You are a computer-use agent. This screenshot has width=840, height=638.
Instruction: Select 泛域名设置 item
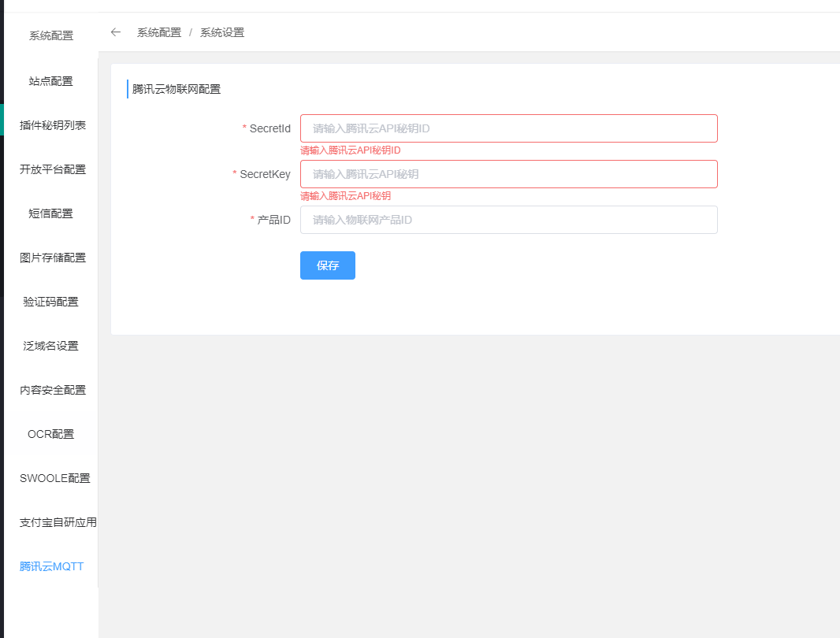coord(51,346)
